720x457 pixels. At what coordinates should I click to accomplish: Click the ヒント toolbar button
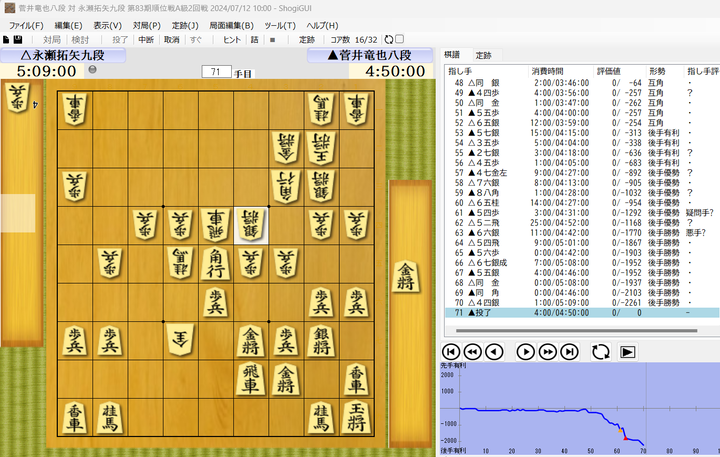(x=232, y=40)
